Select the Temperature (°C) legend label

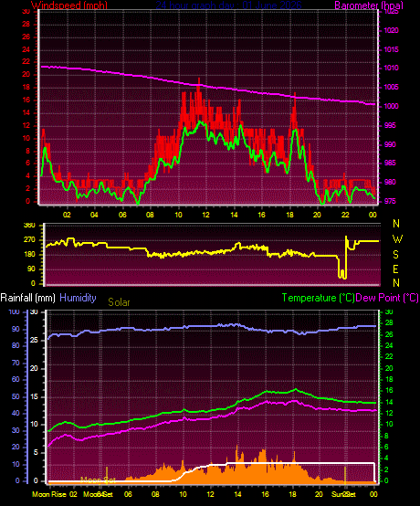[318, 298]
